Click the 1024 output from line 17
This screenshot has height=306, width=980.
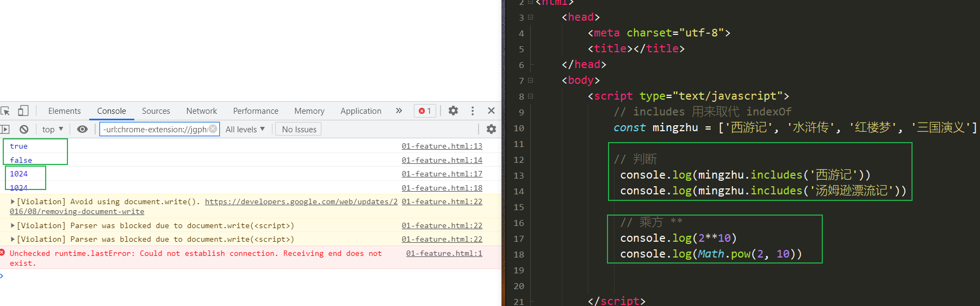coord(18,174)
